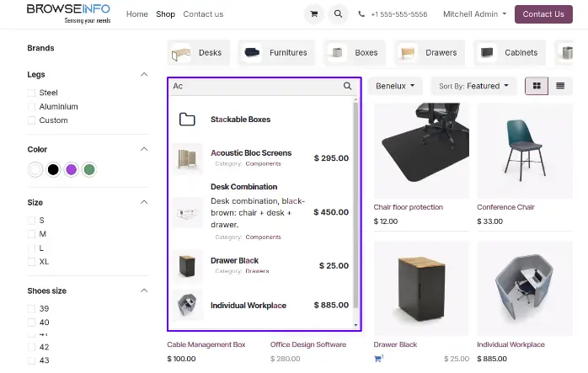Open Contact us navigation link
This screenshot has height=373, width=588.
[x=203, y=14]
